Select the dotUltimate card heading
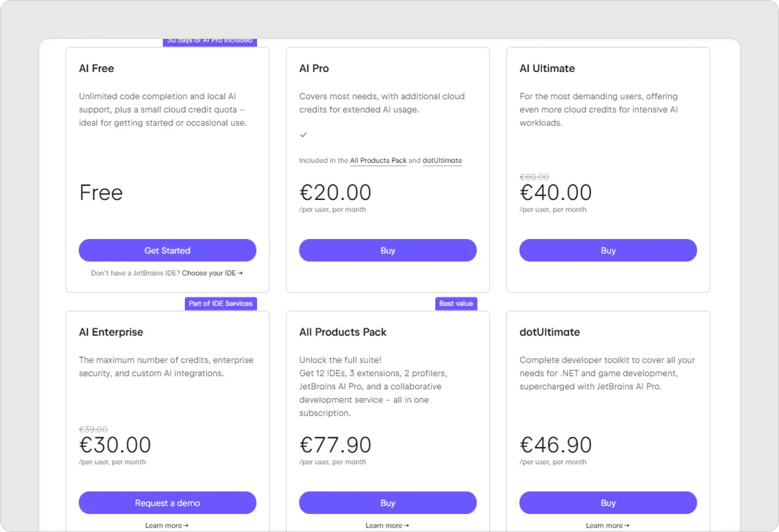Screen dimensions: 779x532 pyautogui.click(x=550, y=332)
